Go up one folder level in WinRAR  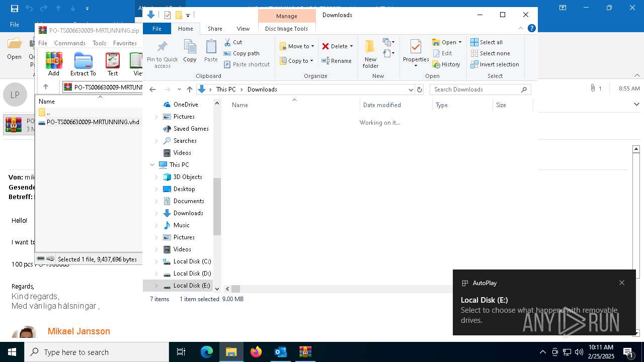[46, 87]
